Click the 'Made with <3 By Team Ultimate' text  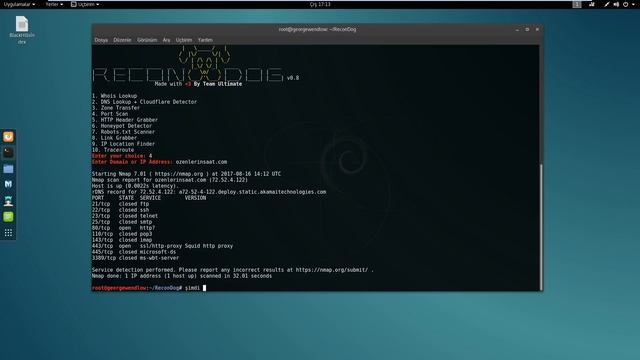tap(198, 84)
